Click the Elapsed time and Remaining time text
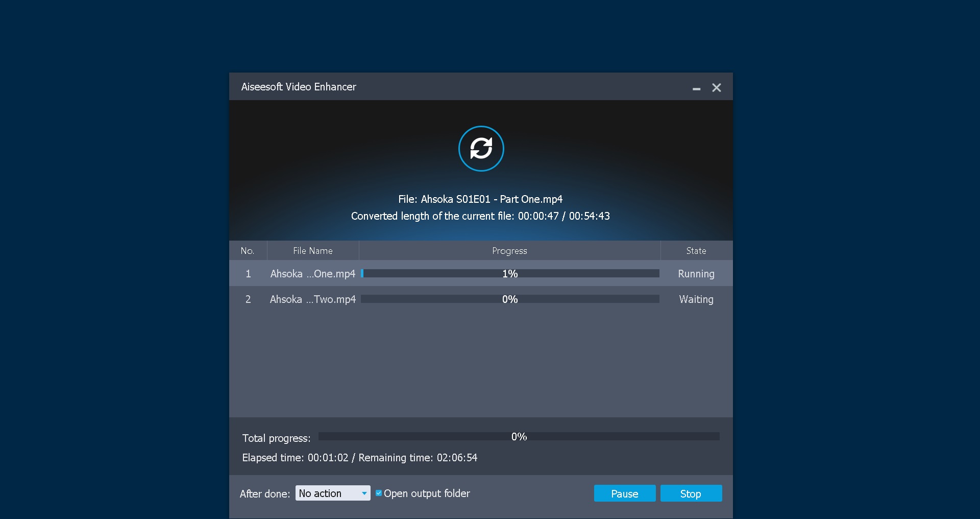 click(x=360, y=458)
